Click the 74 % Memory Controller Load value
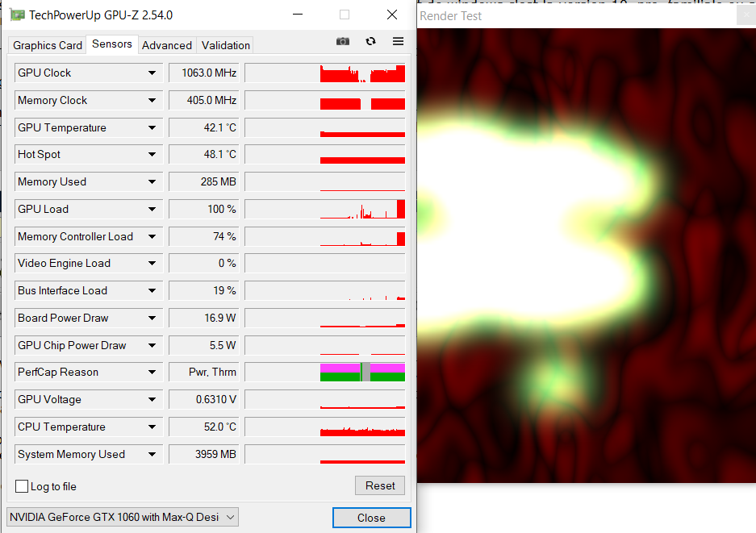756x533 pixels. tap(204, 236)
